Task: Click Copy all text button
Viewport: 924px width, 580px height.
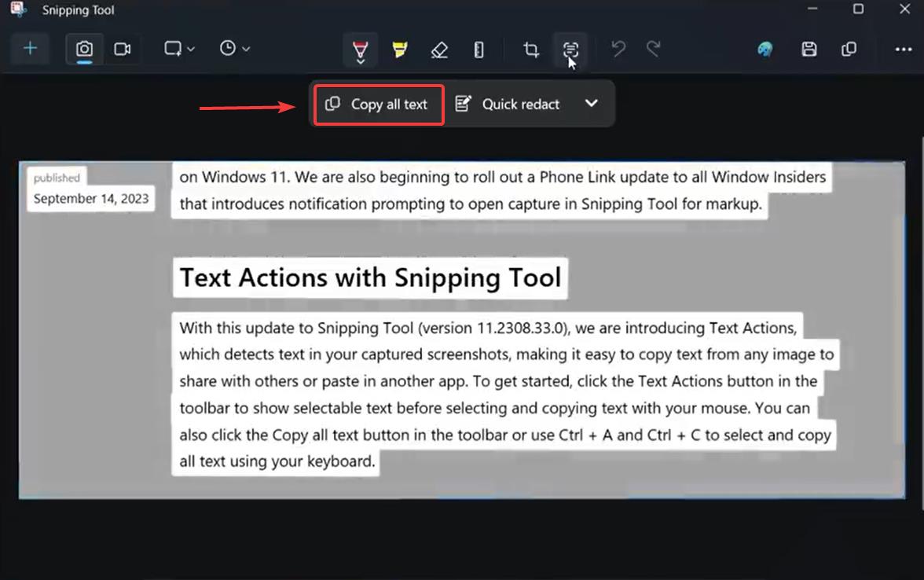Action: (x=379, y=105)
